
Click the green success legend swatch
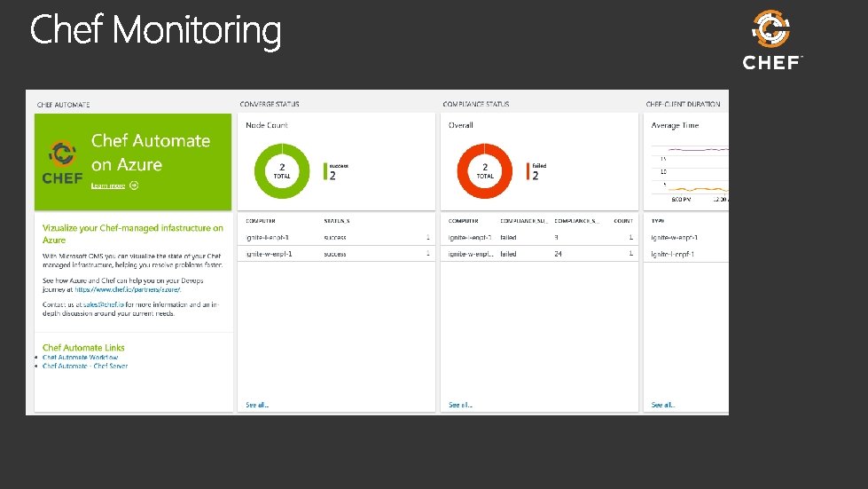click(325, 171)
